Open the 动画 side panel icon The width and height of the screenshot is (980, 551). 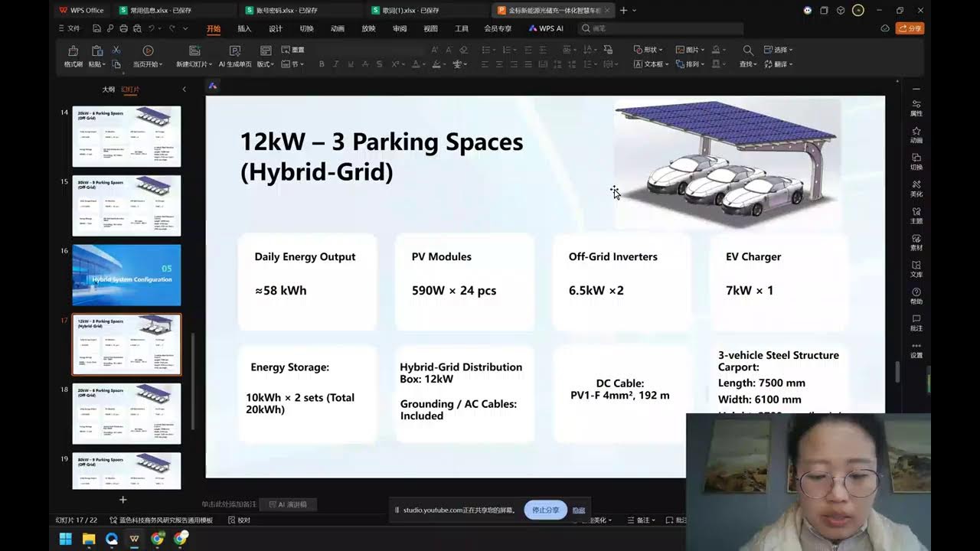coord(916,135)
